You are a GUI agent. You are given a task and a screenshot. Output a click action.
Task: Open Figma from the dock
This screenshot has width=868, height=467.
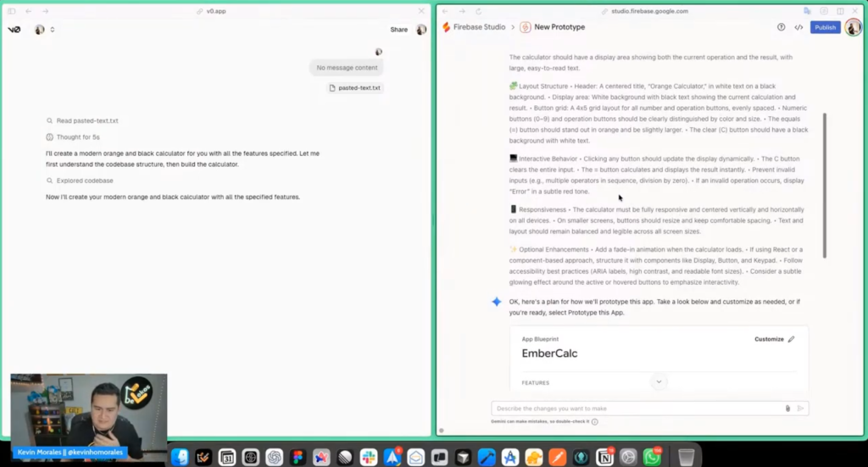298,458
